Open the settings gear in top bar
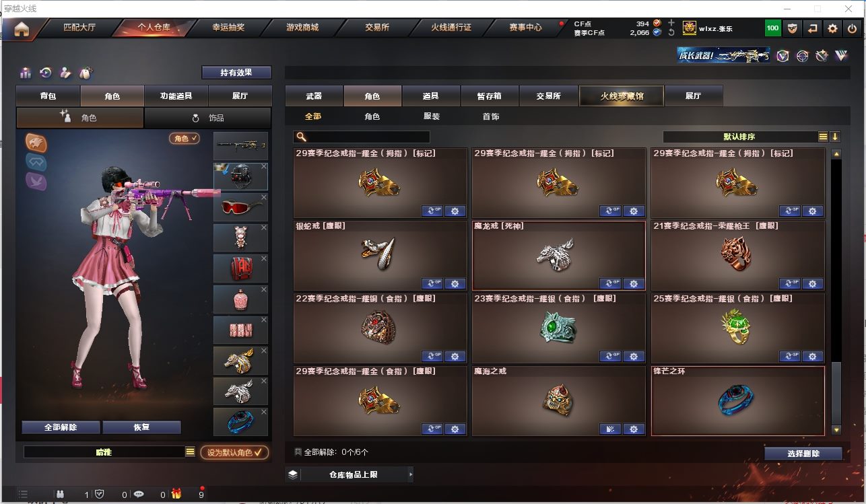Screen dimensions: 866x504 click(833, 28)
